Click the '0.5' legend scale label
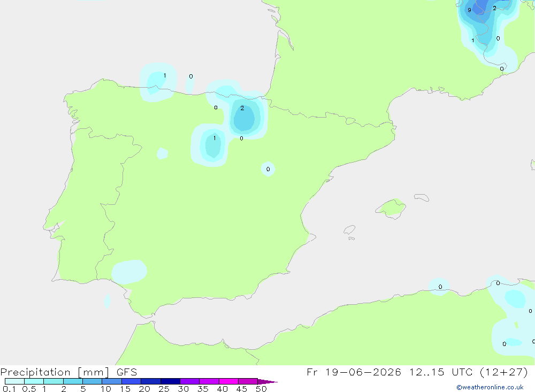The image size is (535, 392). click(29, 389)
